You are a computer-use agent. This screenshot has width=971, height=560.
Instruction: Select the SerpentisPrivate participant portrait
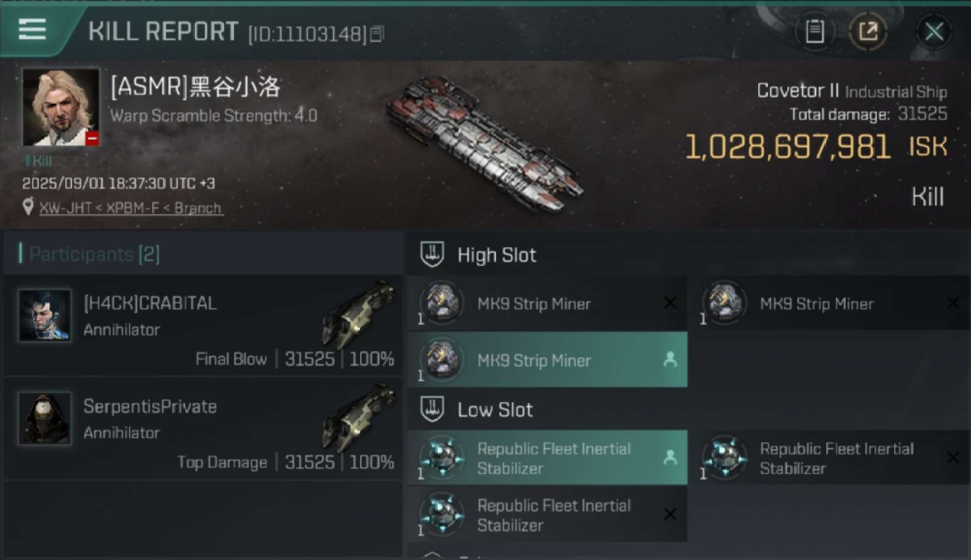[x=45, y=418]
